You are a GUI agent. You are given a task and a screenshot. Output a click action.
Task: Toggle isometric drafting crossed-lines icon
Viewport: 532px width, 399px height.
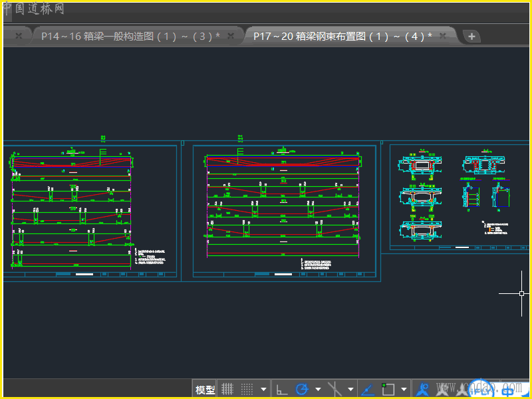[x=335, y=389]
